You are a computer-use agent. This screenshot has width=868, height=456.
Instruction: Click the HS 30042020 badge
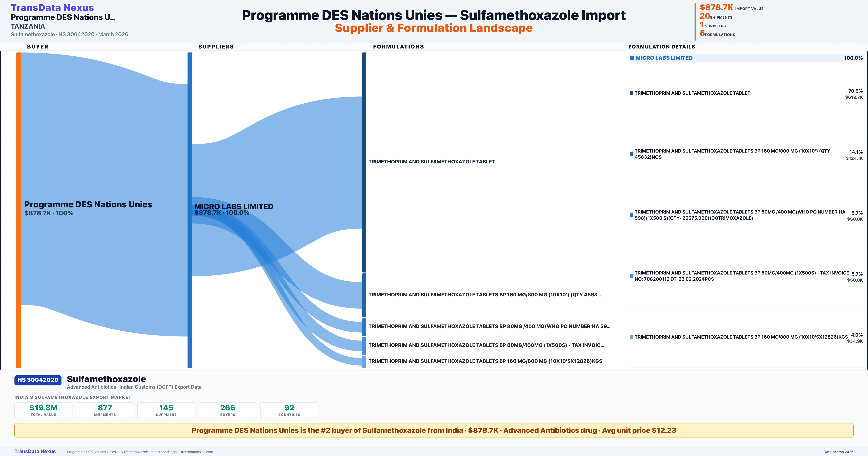(38, 380)
